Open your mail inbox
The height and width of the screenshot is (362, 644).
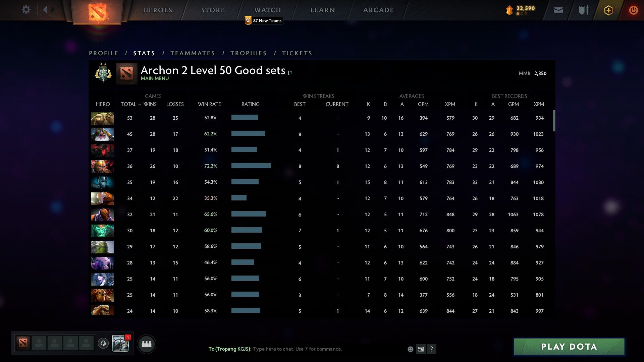point(558,10)
